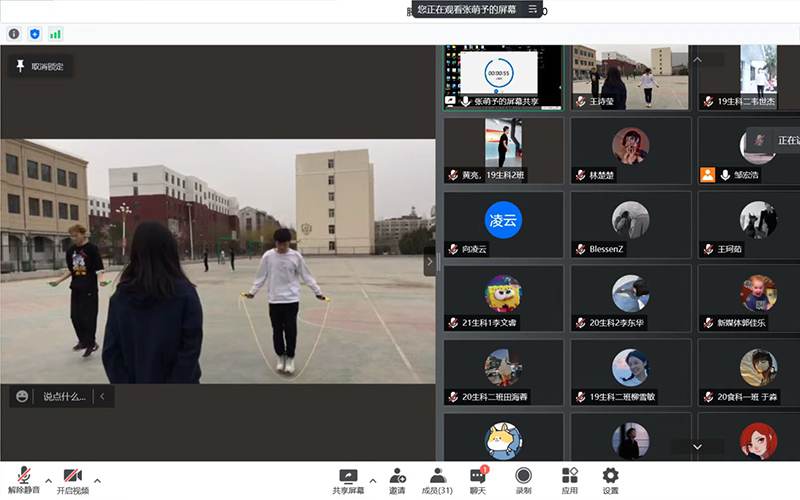800x500 pixels.
Task: Click the muted mic icon beside 林楚楚
Action: coord(581,175)
